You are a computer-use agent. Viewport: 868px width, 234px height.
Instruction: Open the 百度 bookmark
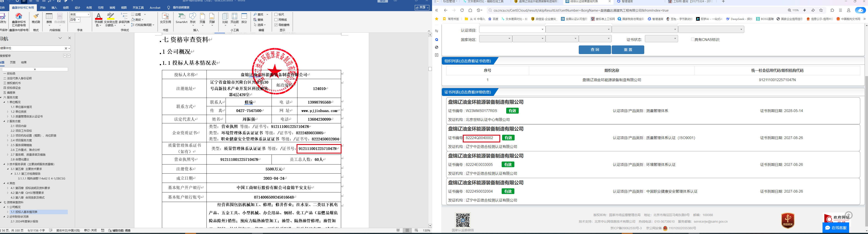[x=493, y=19]
